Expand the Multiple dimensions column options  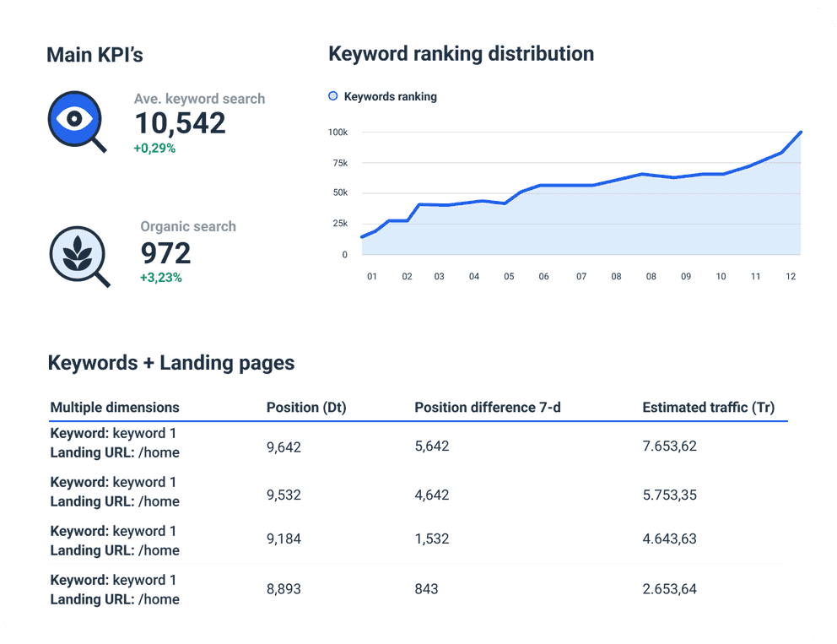point(116,407)
